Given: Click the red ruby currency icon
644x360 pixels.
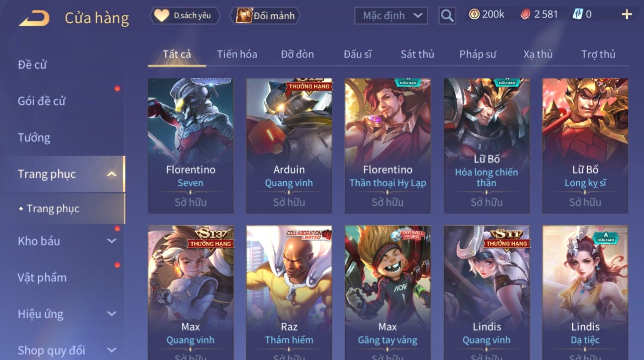Looking at the screenshot, I should pos(526,15).
